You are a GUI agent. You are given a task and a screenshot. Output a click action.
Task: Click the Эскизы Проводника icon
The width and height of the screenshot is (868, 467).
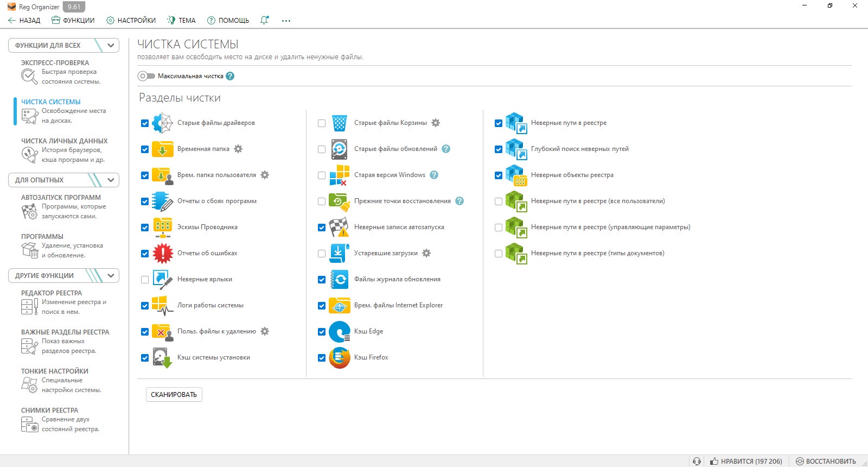[x=162, y=227]
